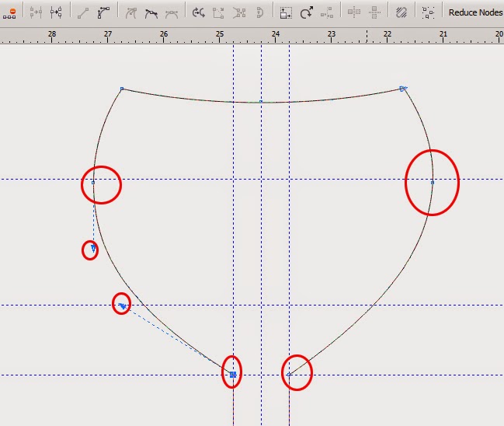Click the Join Two Nodes icon

36,12
